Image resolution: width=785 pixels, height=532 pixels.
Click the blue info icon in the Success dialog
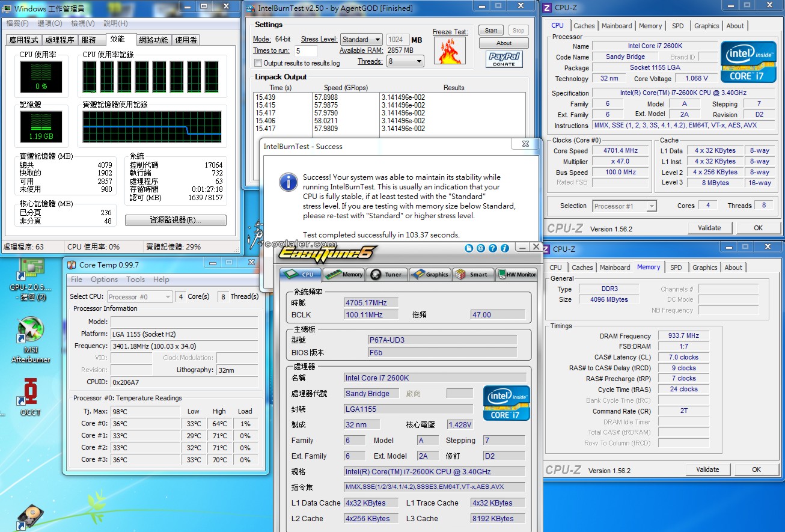pos(289,182)
